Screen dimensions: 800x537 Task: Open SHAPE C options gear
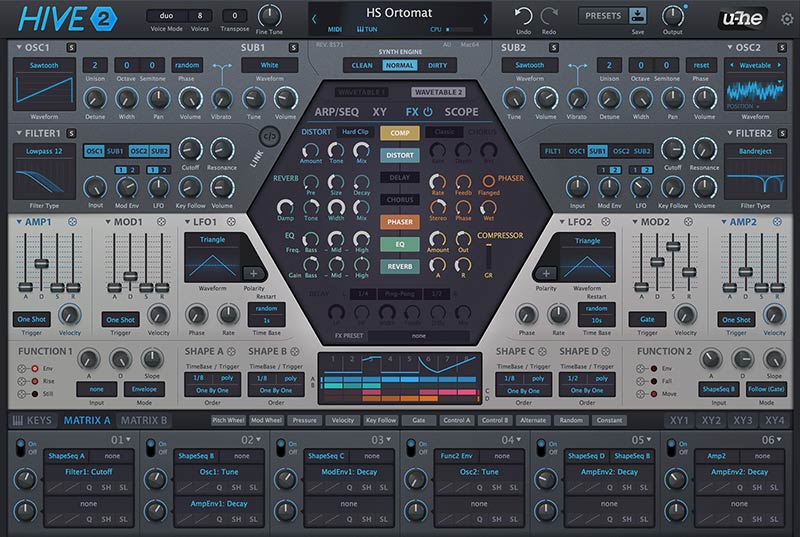pyautogui.click(x=542, y=351)
